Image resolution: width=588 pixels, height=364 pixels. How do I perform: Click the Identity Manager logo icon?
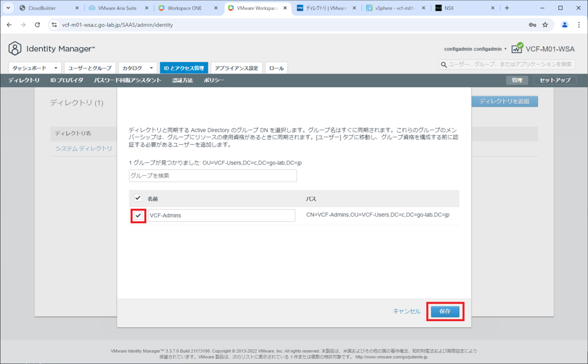pos(16,49)
